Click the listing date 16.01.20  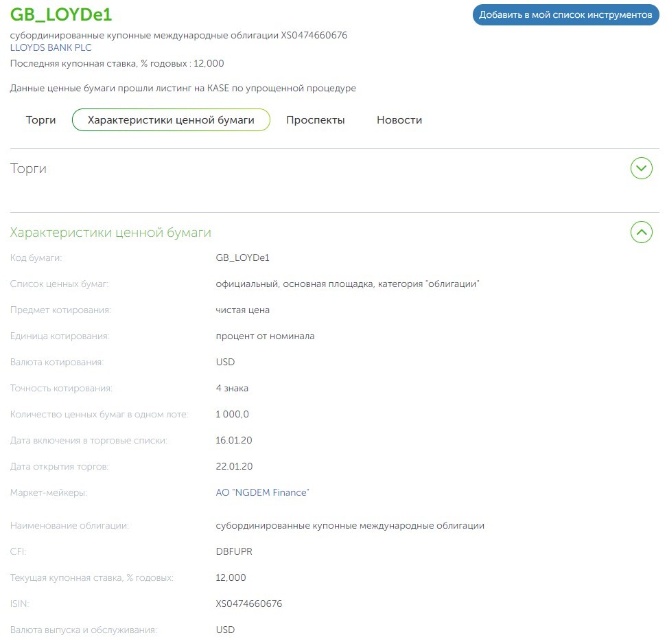click(x=234, y=441)
